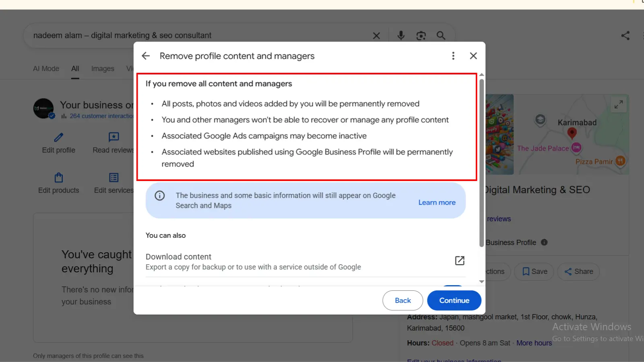644x362 pixels.
Task: Click the info icon in the blue notice
Action: point(160,196)
